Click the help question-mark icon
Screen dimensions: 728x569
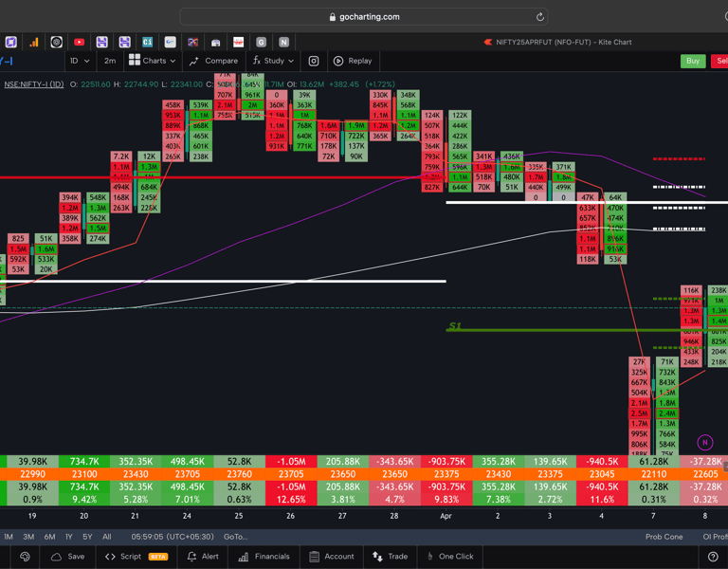click(713, 557)
